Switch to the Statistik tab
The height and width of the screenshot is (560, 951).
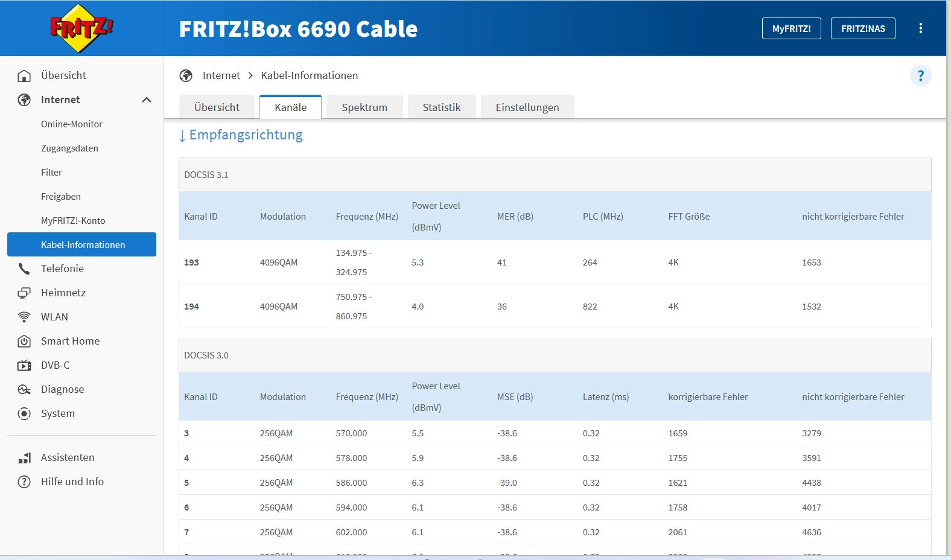click(x=442, y=107)
